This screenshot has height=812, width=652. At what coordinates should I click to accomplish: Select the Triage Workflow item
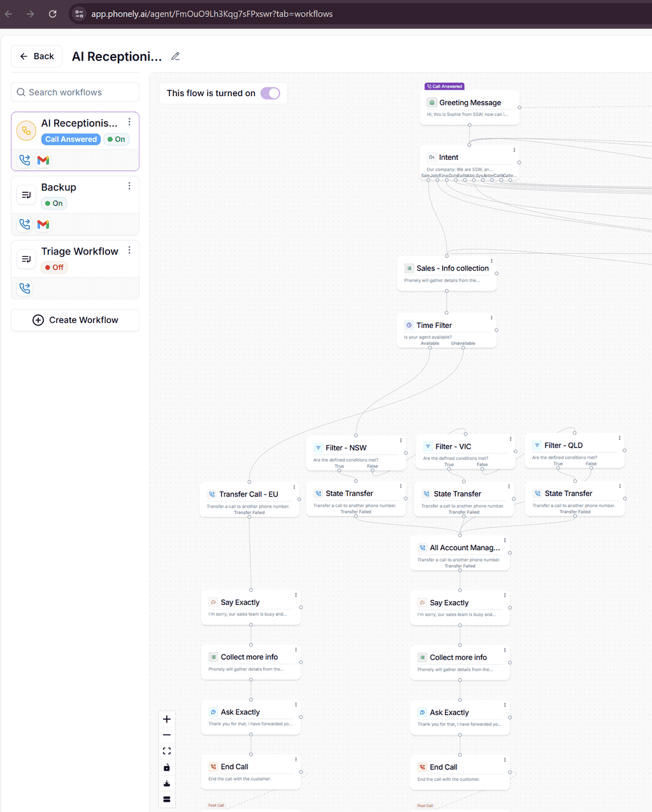[x=80, y=252]
